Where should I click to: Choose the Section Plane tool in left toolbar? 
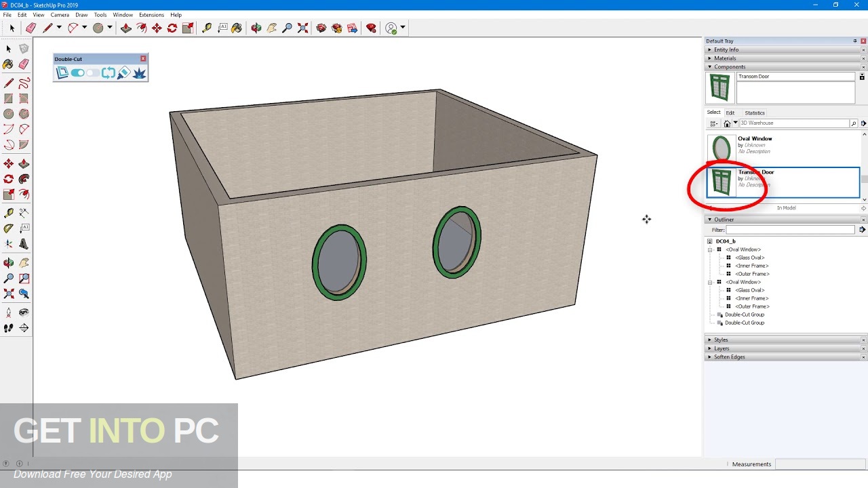(x=24, y=328)
